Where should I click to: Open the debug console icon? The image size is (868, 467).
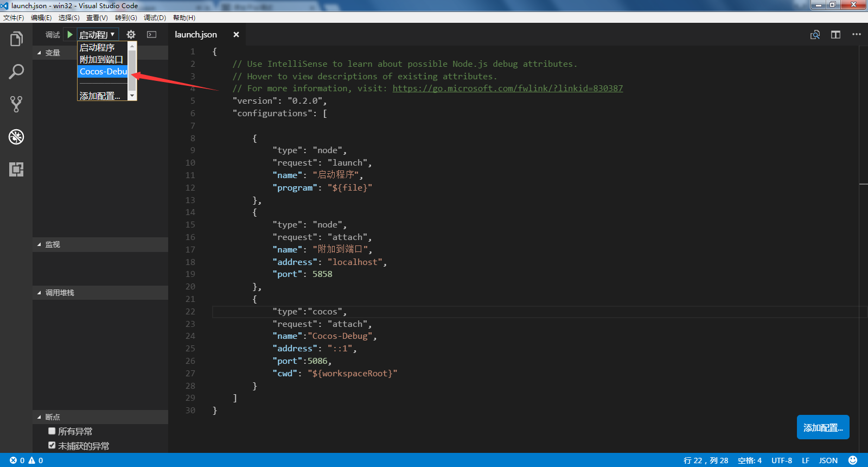pyautogui.click(x=152, y=34)
